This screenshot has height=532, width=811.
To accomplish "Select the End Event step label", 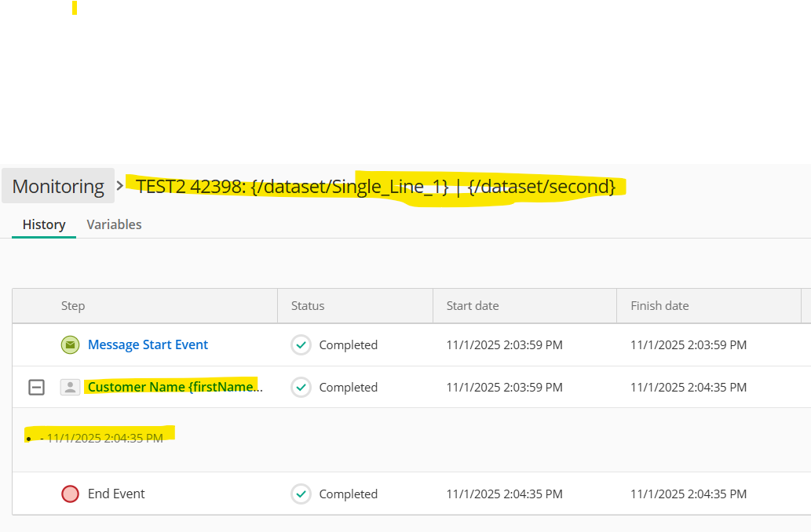I will tap(116, 494).
